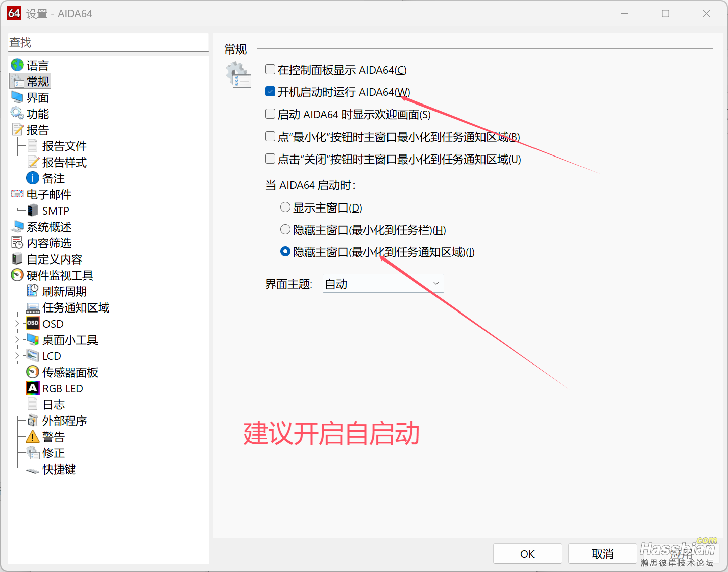Click the LCD panel icon
728x572 pixels.
[x=33, y=356]
